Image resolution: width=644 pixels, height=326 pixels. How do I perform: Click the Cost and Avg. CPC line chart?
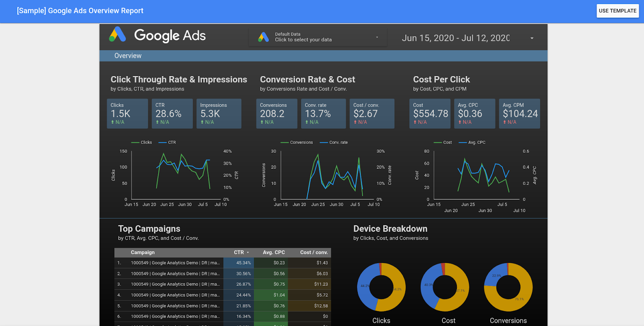[476, 176]
